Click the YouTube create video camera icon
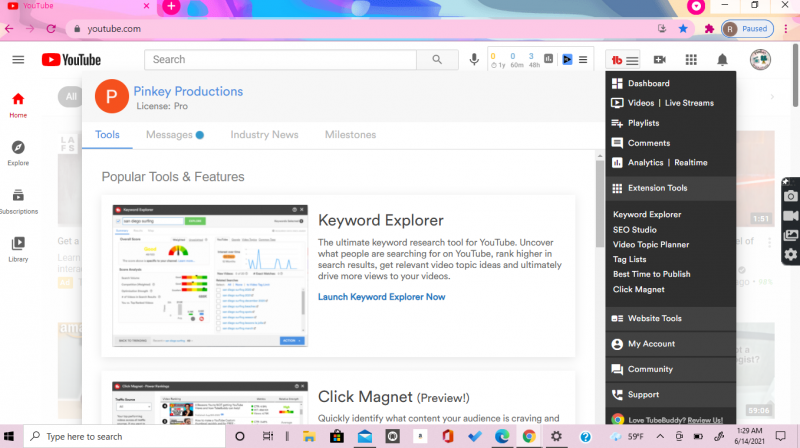The image size is (800, 448). [x=660, y=60]
